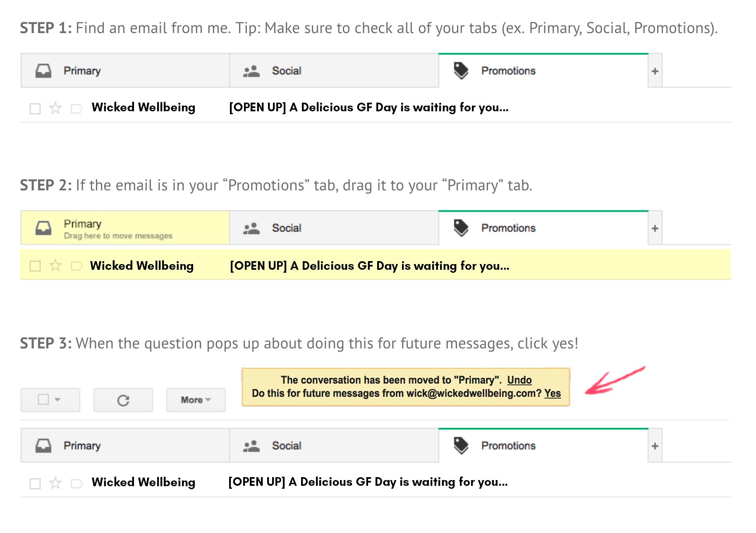The width and height of the screenshot is (756, 533).
Task: Click Yes to apply to future messages
Action: pos(553,394)
